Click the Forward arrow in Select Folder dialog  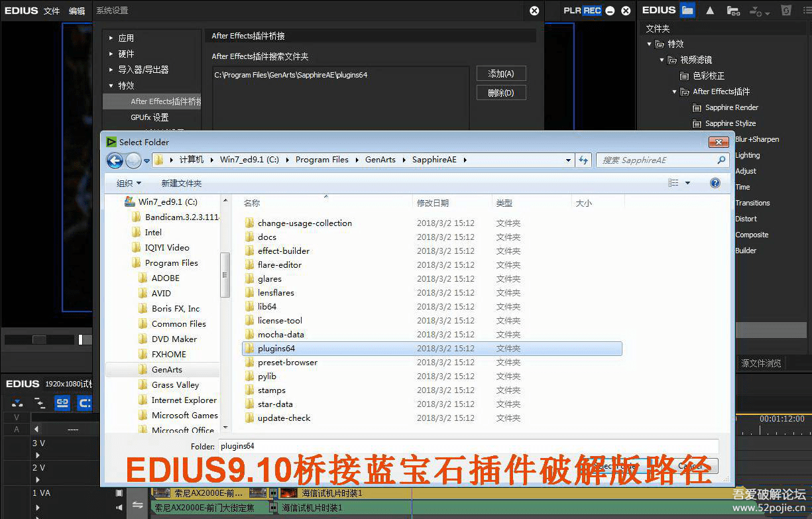tap(133, 160)
